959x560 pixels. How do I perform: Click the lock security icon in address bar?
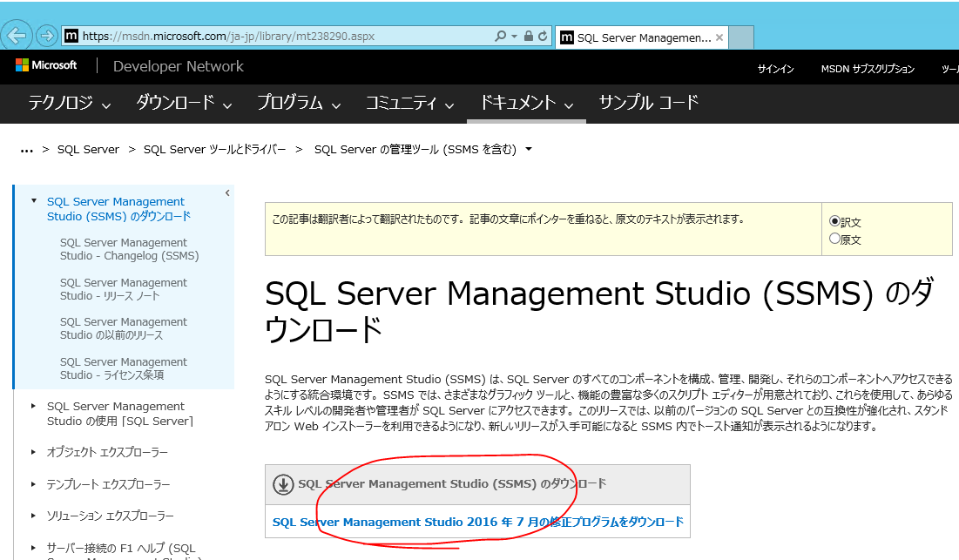[529, 36]
